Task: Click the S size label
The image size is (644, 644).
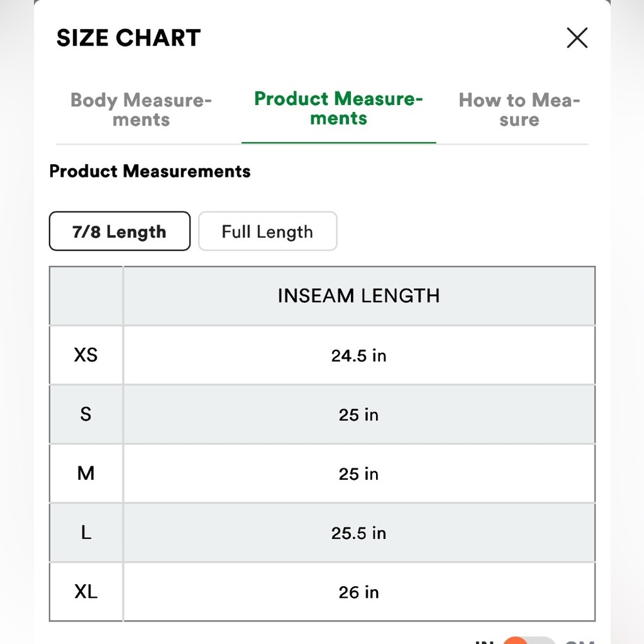Action: [86, 414]
